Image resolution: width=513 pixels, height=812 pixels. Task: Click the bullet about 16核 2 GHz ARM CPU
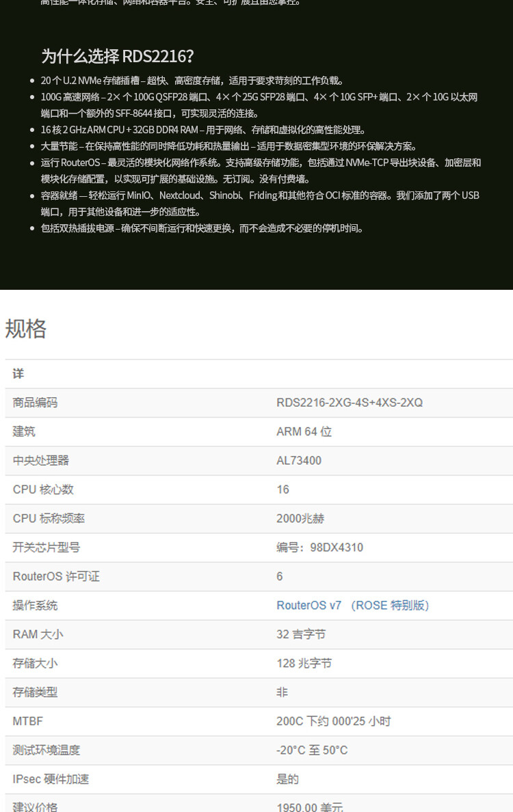[203, 130]
